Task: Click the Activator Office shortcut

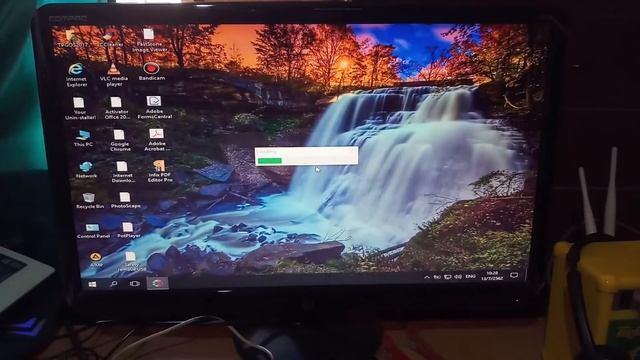Action: 117,108
